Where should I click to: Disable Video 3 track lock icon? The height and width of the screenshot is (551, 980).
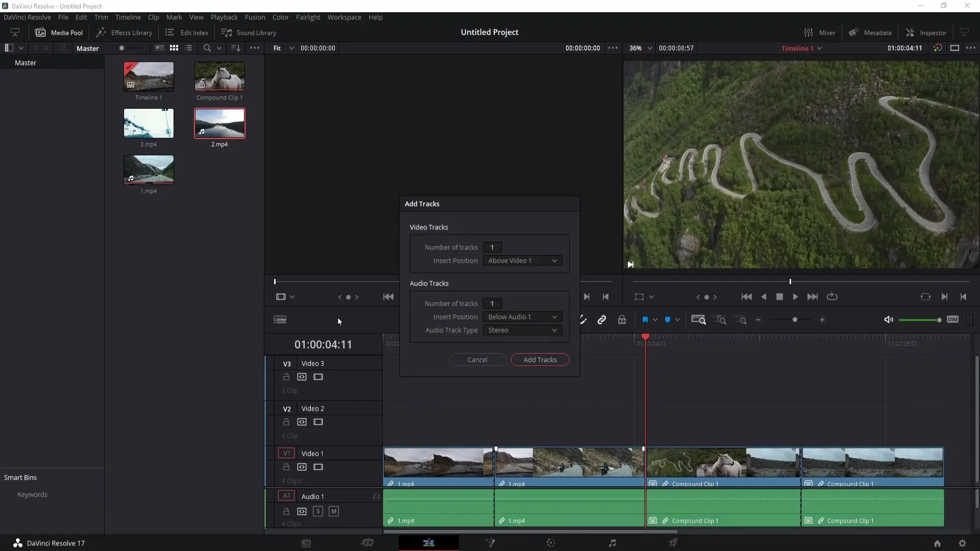(286, 377)
